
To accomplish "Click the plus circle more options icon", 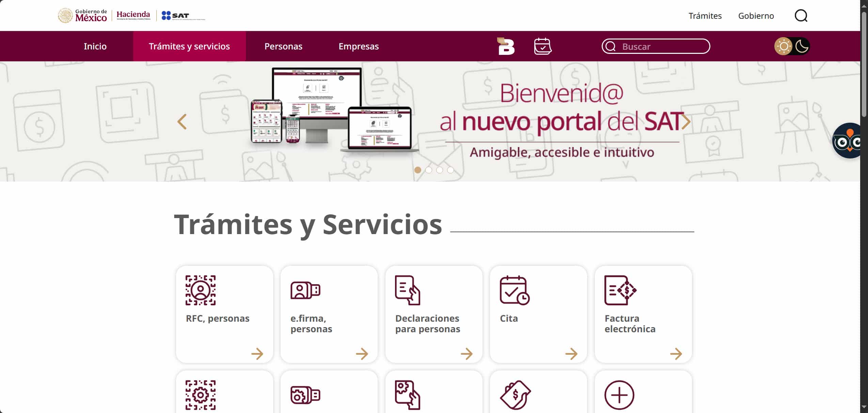I will tap(619, 395).
